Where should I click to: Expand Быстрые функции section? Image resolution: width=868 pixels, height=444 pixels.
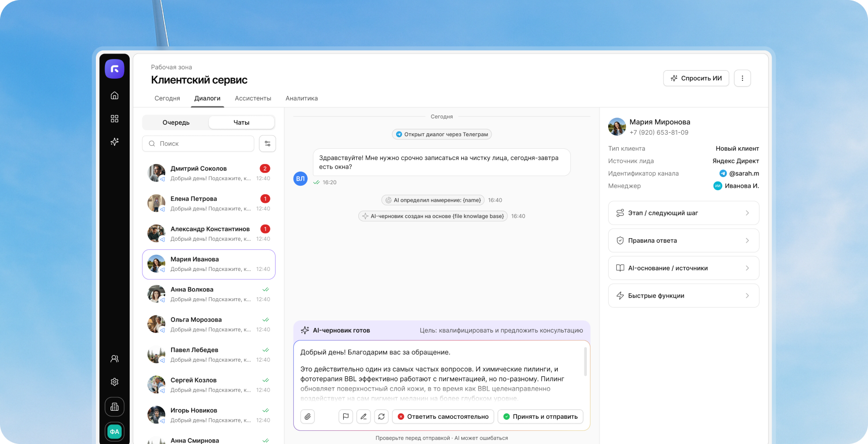tap(684, 296)
